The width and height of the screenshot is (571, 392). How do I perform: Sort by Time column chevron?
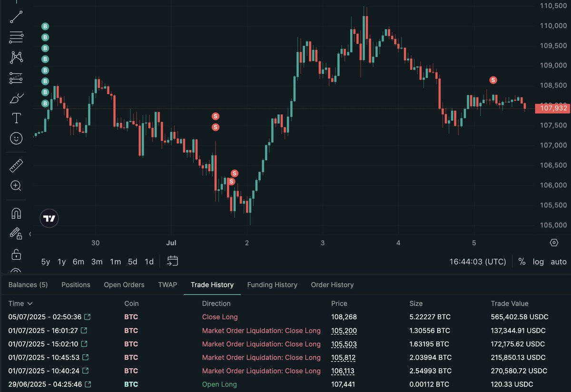point(30,304)
